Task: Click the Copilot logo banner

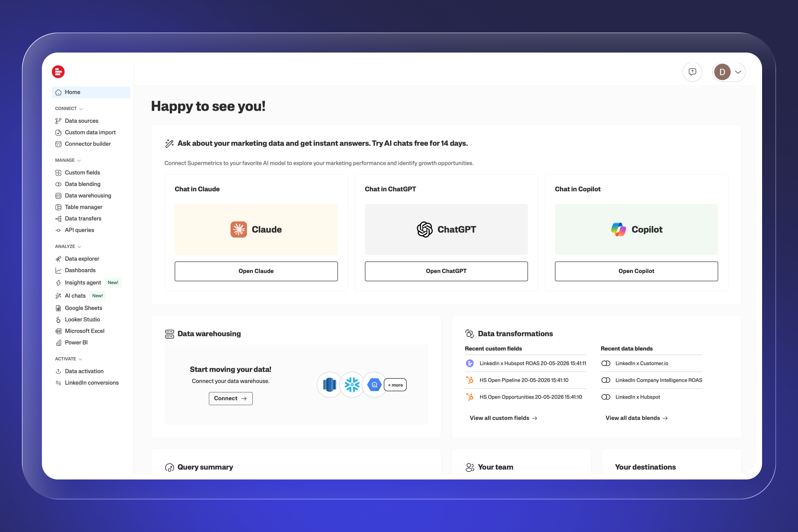Action: 636,229
